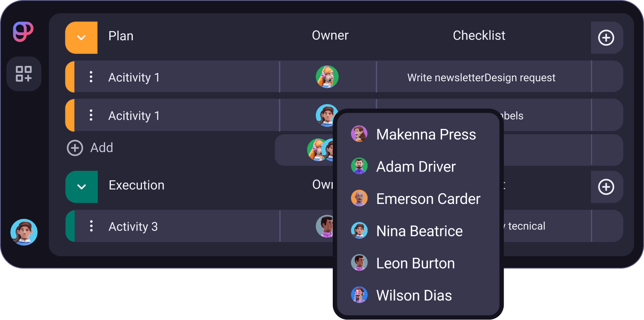The image size is (644, 320).
Task: Click the plus icon in the Plan header
Action: click(606, 38)
